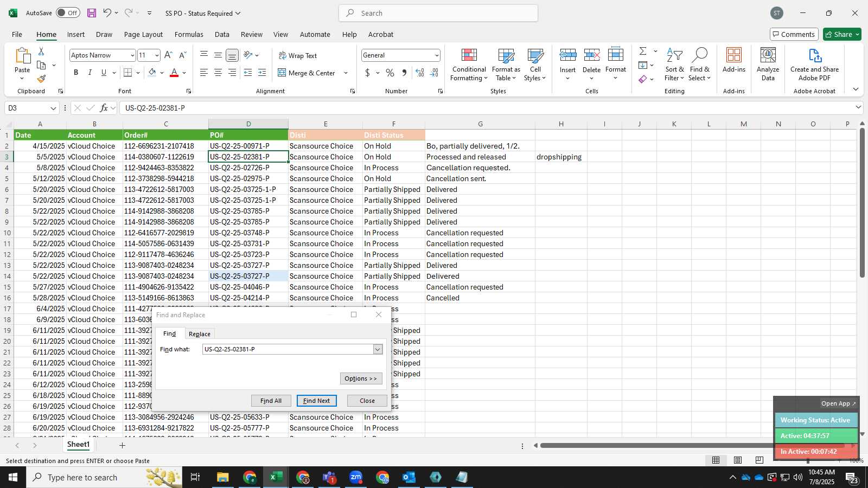Click the AutoSum sigma icon
This screenshot has height=488, width=868.
[x=643, y=51]
